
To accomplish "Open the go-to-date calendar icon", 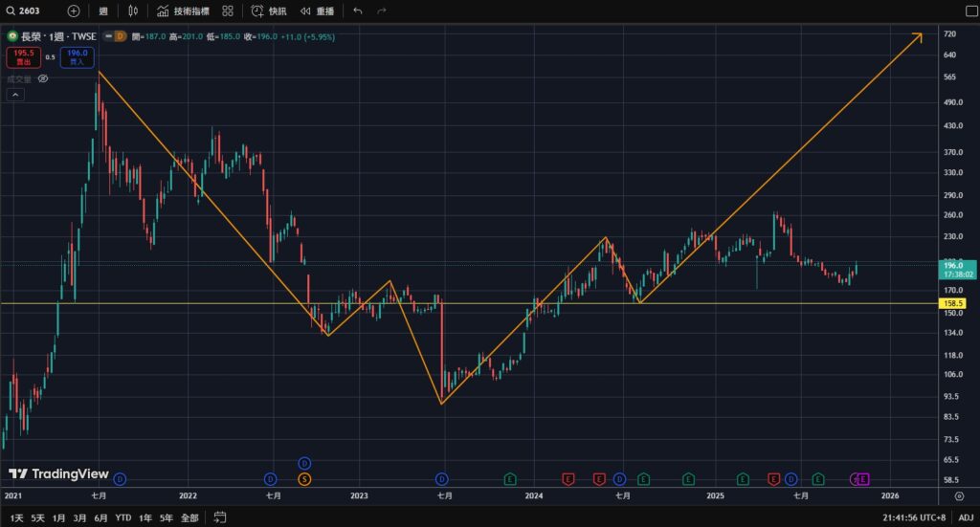I will [220, 517].
